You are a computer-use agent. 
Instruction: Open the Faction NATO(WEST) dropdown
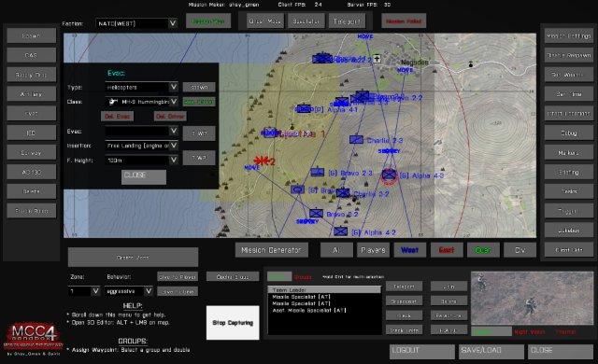point(172,23)
